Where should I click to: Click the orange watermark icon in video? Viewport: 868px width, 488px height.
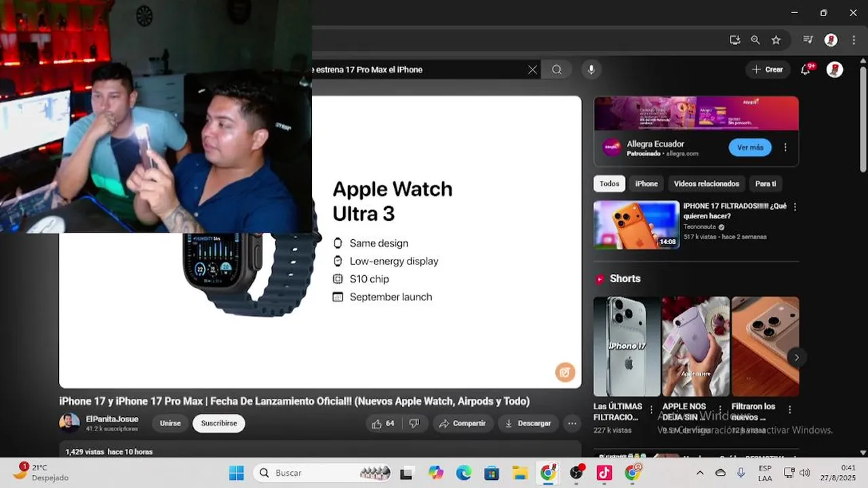click(565, 371)
